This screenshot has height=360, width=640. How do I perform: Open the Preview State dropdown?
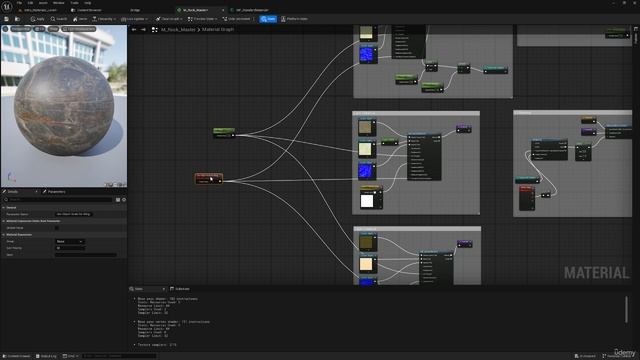(x=202, y=19)
